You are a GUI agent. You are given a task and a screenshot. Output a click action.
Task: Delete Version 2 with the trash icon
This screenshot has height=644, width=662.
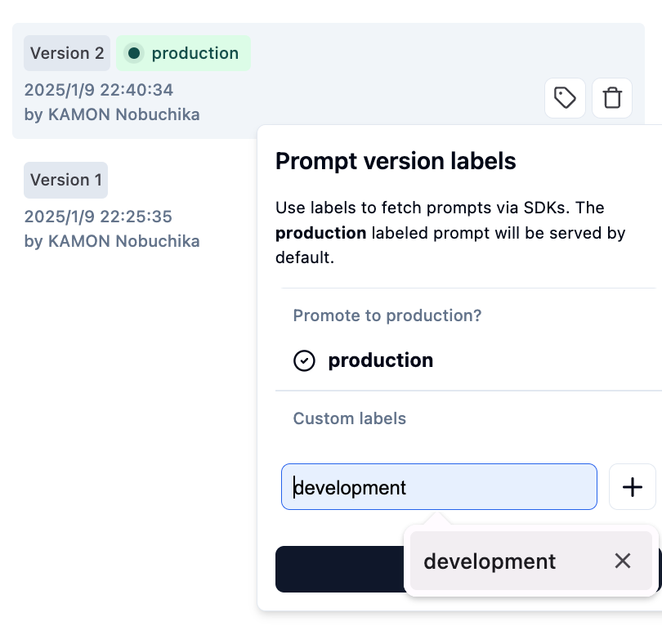[x=612, y=98]
